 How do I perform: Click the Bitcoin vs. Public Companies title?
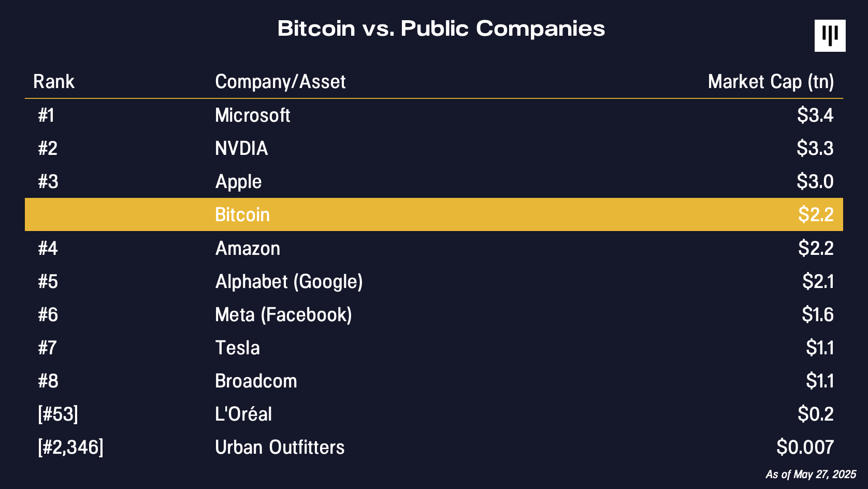pos(441,28)
